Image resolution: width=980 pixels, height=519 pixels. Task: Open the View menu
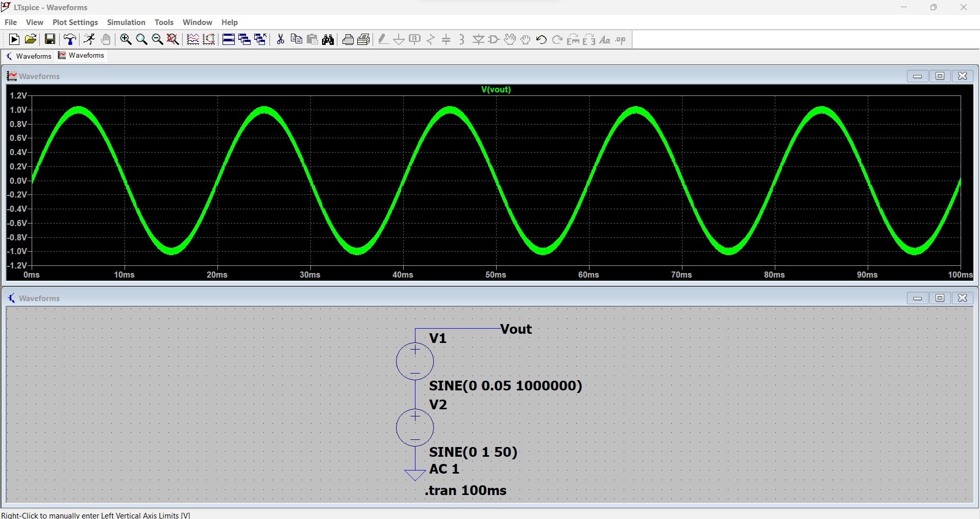point(35,22)
